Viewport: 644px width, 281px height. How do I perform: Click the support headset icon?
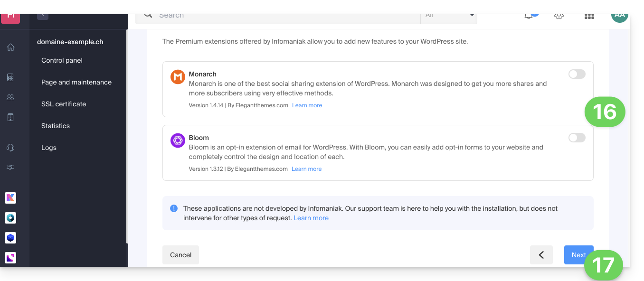(x=10, y=148)
